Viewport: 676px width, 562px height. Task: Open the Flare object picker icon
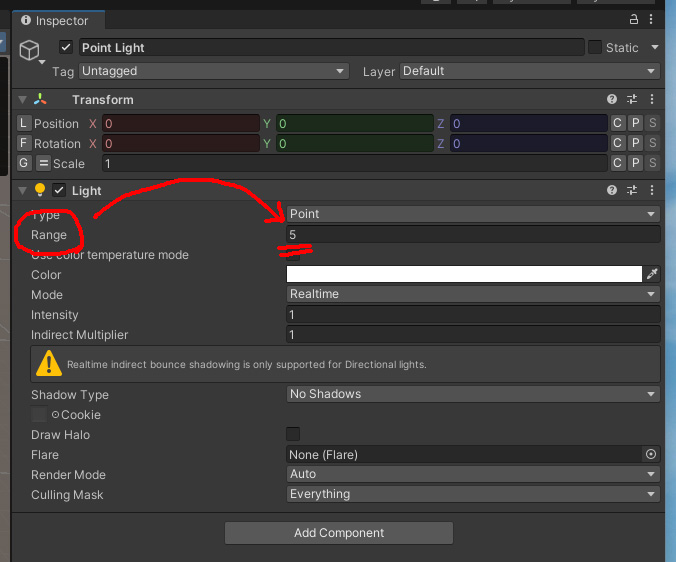tap(651, 455)
